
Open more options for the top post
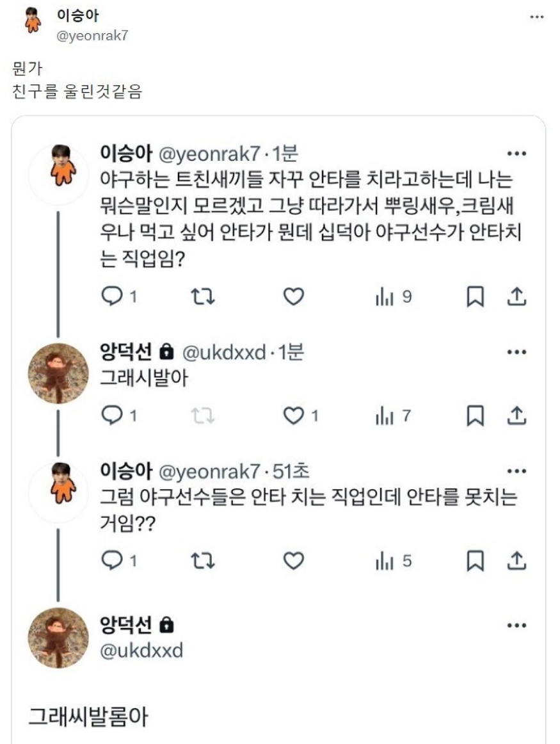(x=536, y=17)
